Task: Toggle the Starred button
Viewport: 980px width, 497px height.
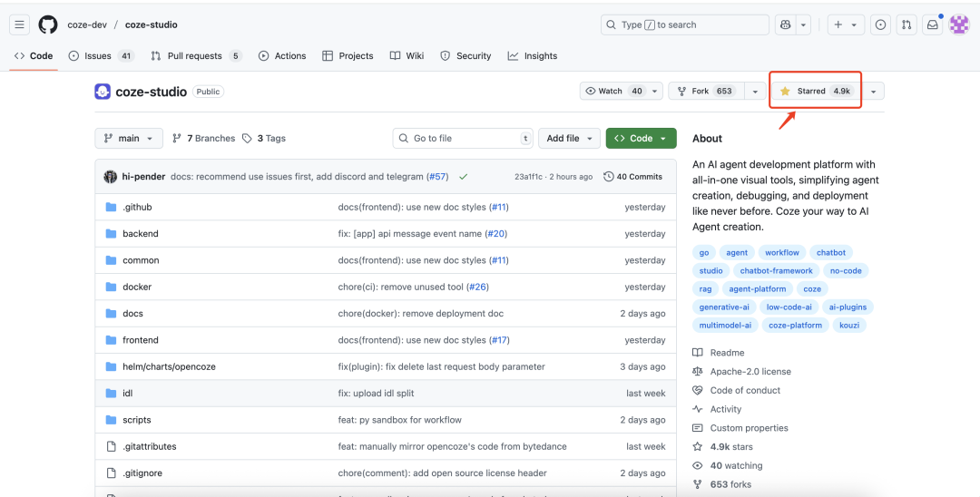Action: click(815, 92)
